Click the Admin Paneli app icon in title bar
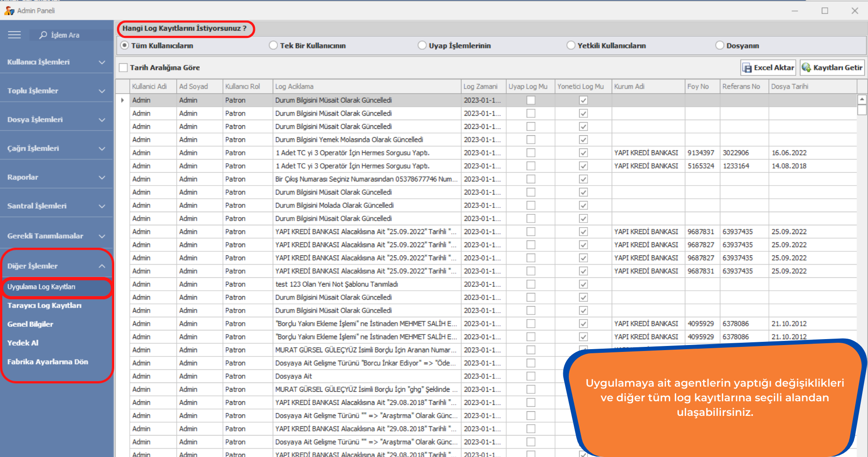Viewport: 868px width, 457px height. pyautogui.click(x=9, y=10)
